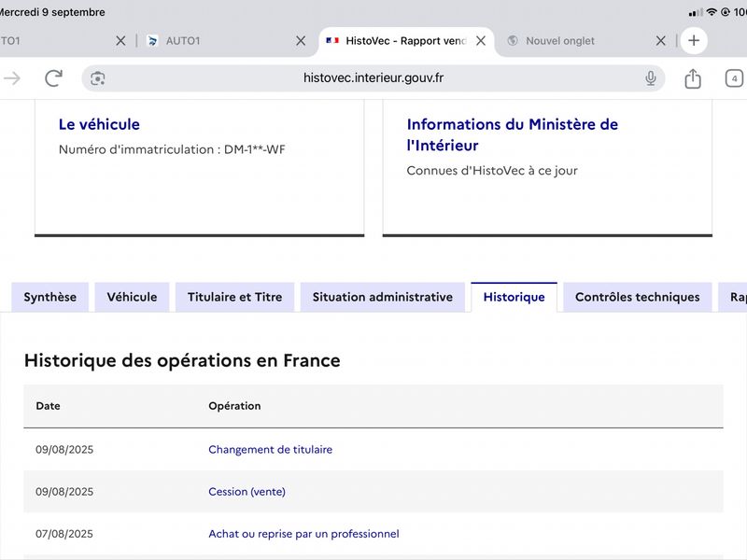Open the Google Lens camera search icon
This screenshot has width=747, height=560.
(98, 78)
